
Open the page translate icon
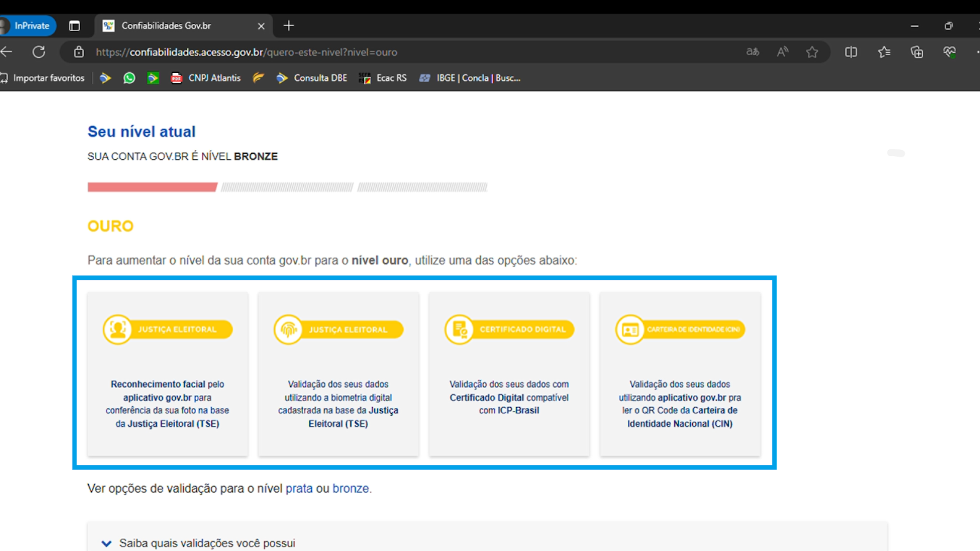(x=753, y=52)
